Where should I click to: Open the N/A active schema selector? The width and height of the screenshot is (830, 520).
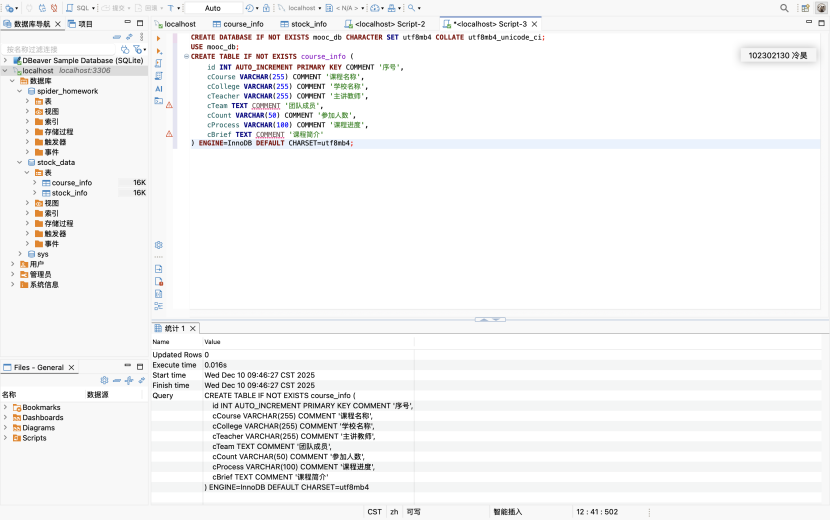coord(345,8)
